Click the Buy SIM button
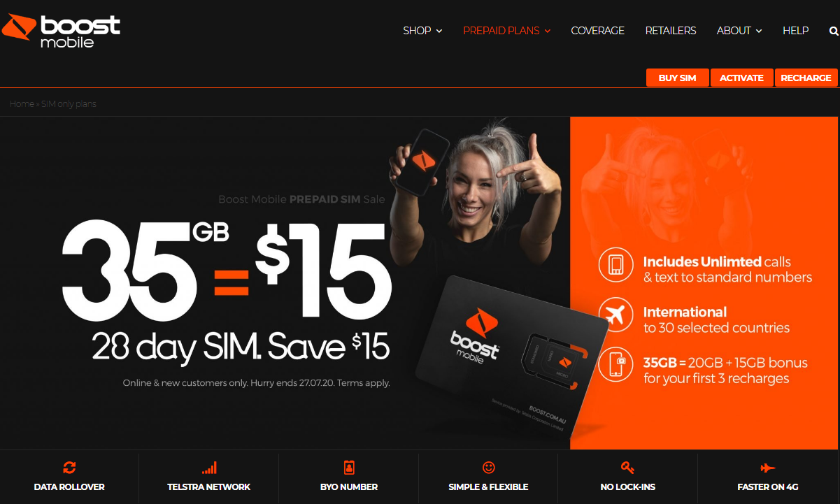The height and width of the screenshot is (504, 840). click(678, 78)
